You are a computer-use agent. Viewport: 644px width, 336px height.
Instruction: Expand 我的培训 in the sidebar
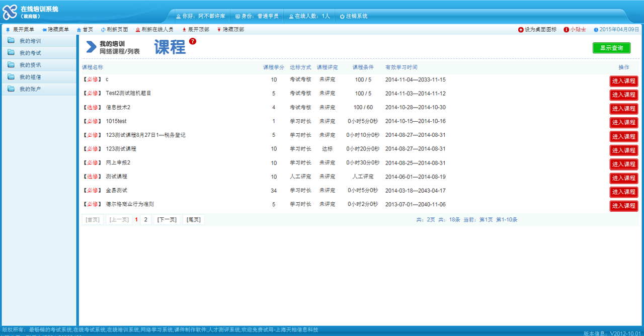click(x=30, y=41)
